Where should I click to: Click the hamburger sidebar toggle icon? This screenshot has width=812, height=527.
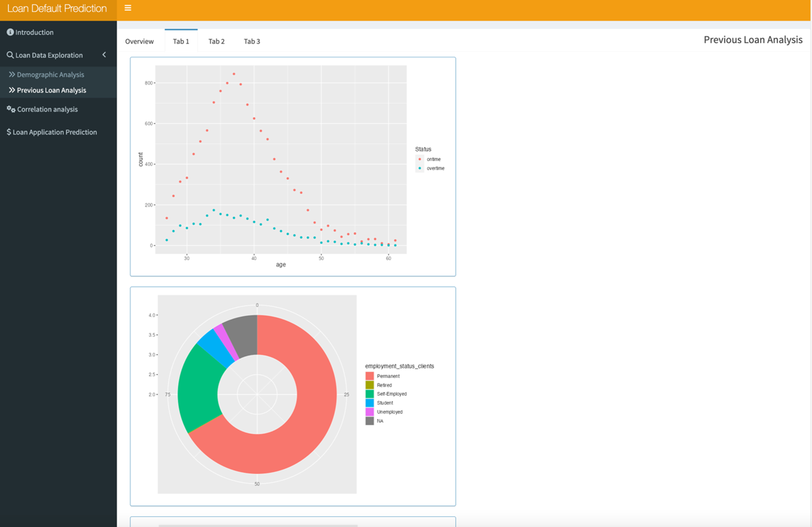pyautogui.click(x=128, y=8)
